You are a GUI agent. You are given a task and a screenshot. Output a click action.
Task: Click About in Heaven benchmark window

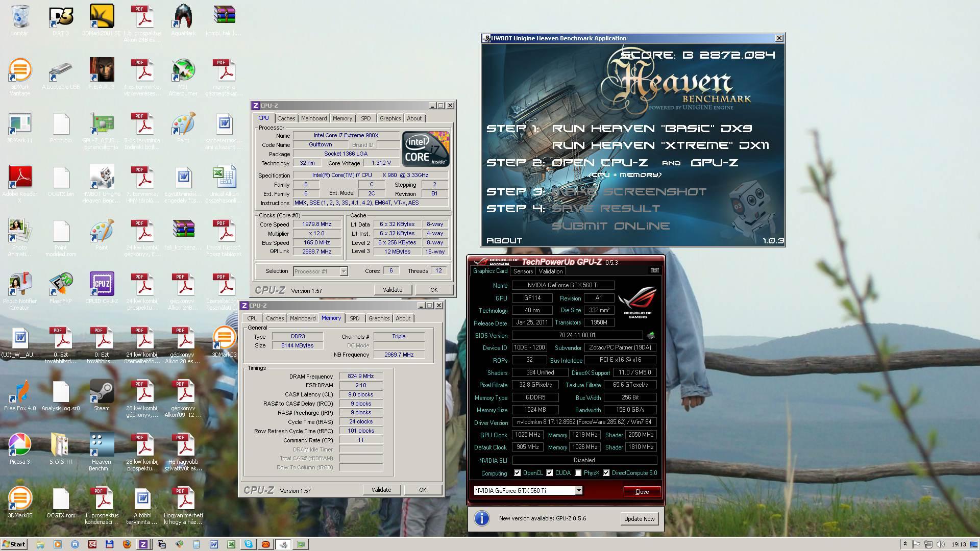pyautogui.click(x=504, y=241)
